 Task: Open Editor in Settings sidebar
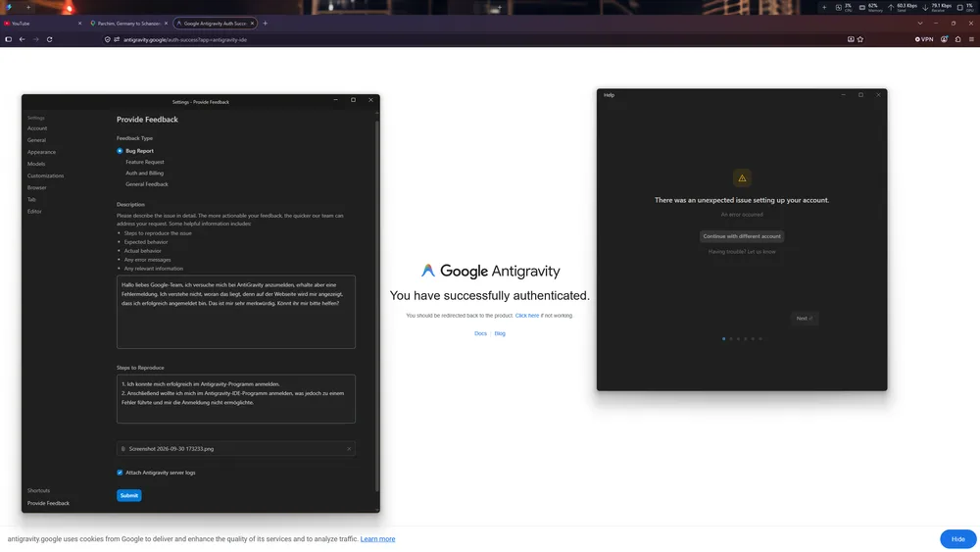pyautogui.click(x=34, y=212)
